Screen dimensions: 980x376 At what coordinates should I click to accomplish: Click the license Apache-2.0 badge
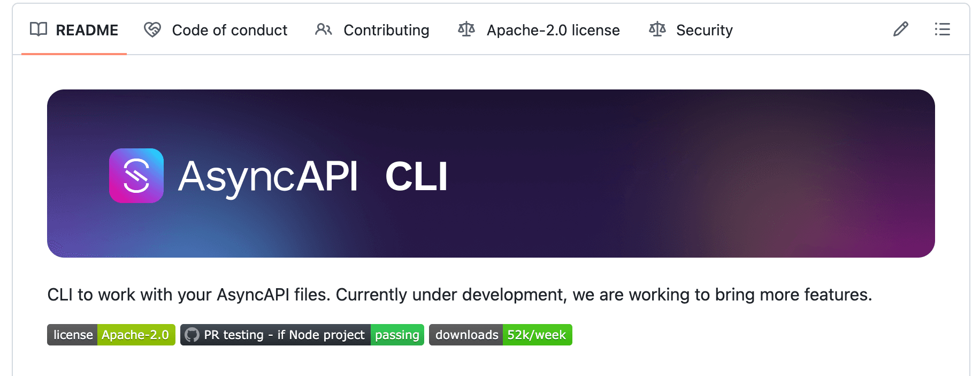(x=111, y=335)
